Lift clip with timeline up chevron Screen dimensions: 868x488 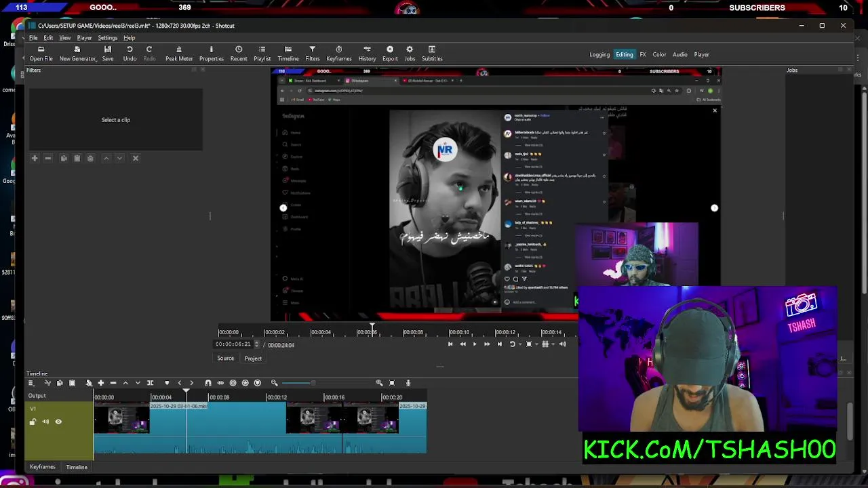[x=125, y=383]
